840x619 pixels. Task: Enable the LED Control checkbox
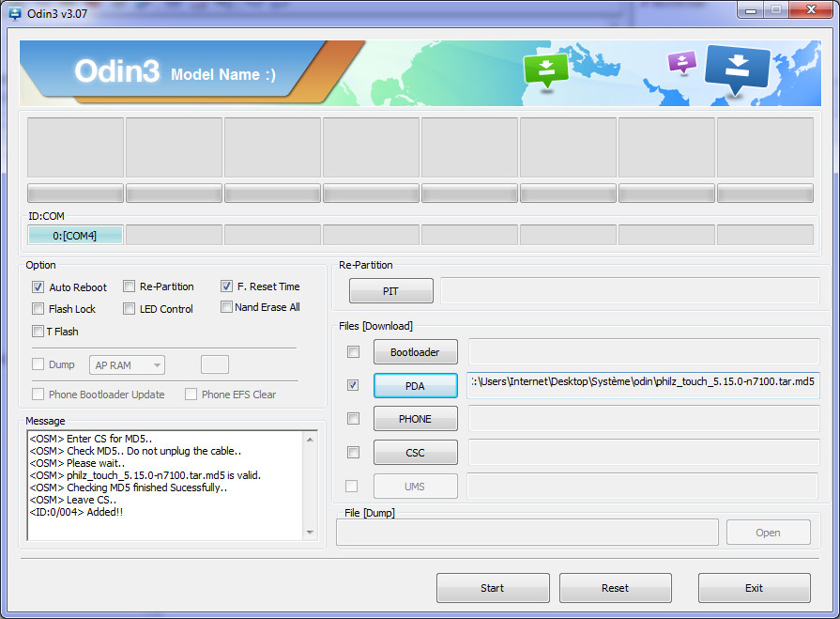[129, 309]
